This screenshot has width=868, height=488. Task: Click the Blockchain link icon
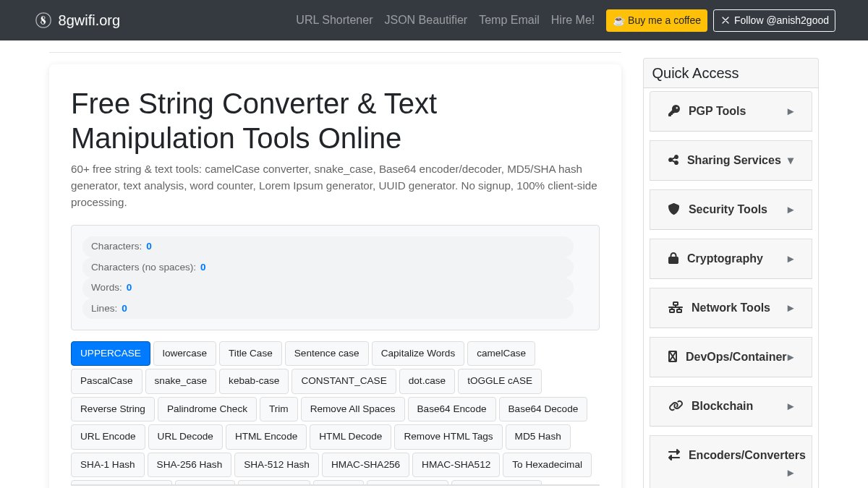tap(676, 406)
